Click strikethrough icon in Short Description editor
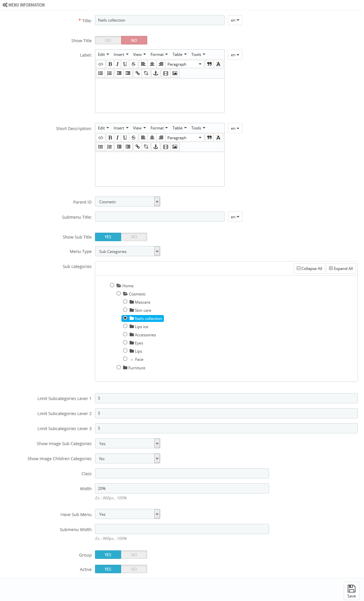364x601 pixels. click(x=133, y=138)
